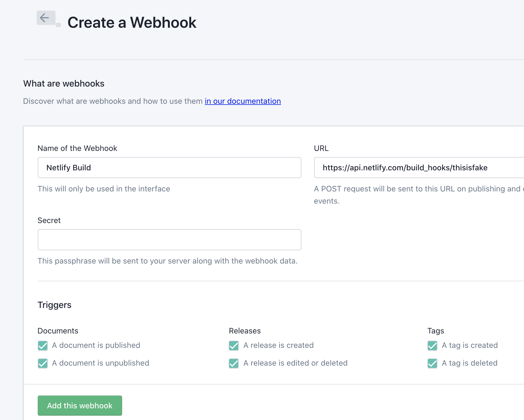Click the A release is created label
Image resolution: width=524 pixels, height=420 pixels.
pyautogui.click(x=278, y=345)
